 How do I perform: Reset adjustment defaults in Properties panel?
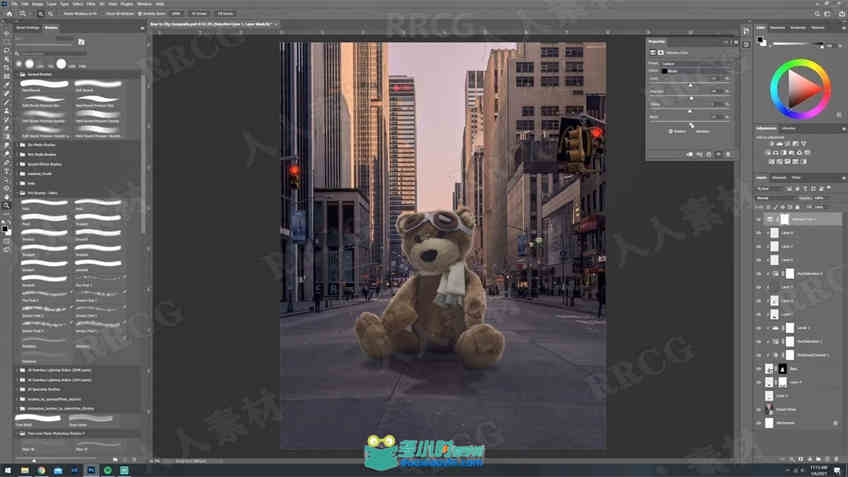709,155
